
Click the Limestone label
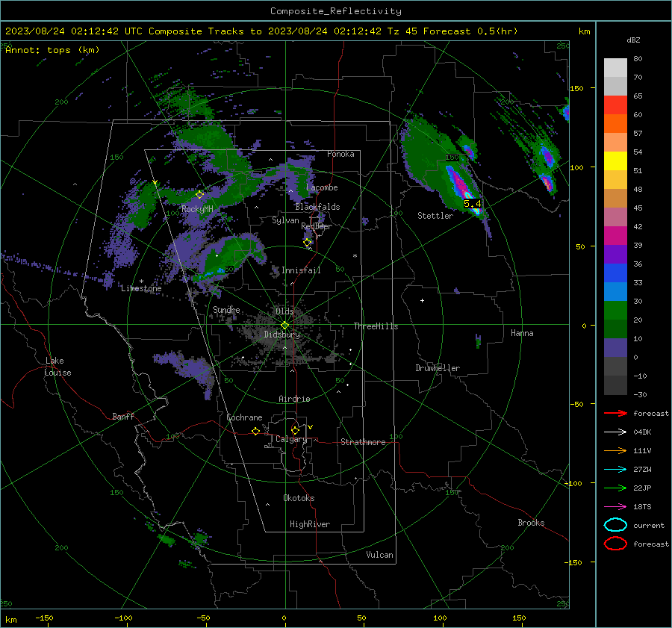click(141, 288)
